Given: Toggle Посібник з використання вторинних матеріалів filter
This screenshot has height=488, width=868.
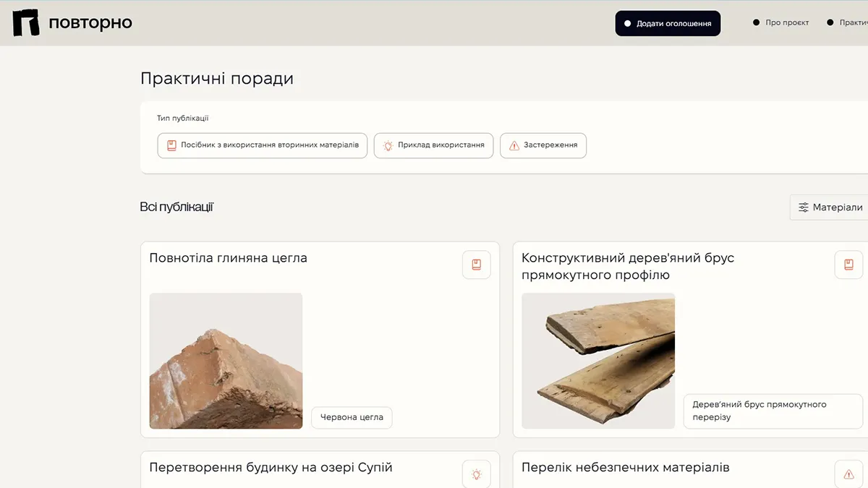Looking at the screenshot, I should coord(263,145).
